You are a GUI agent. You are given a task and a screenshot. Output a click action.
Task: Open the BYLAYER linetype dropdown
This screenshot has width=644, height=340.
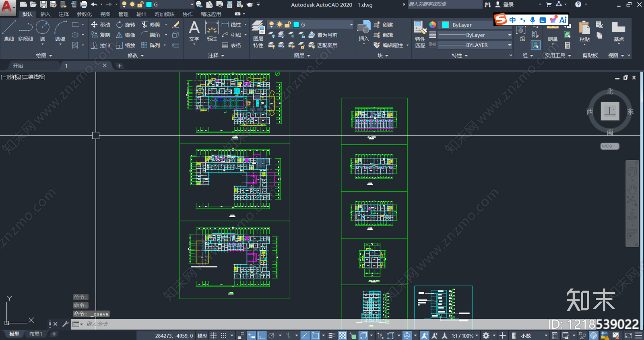click(475, 45)
